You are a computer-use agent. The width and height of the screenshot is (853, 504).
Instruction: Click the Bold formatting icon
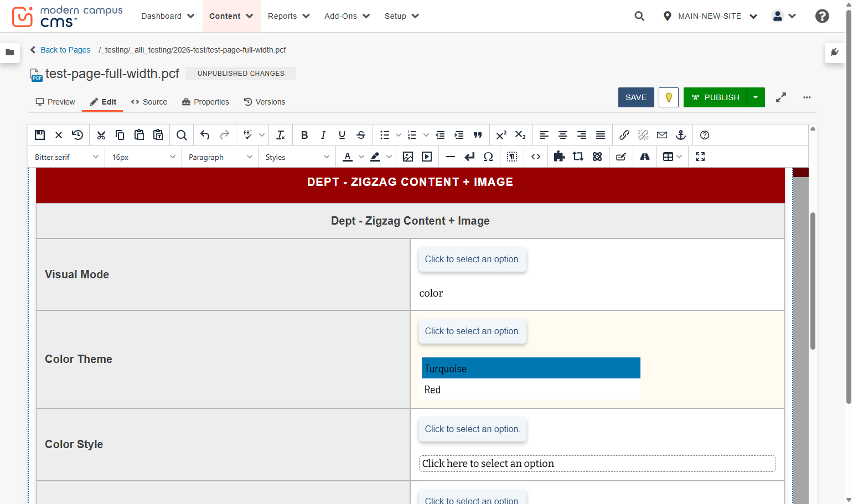tap(304, 135)
